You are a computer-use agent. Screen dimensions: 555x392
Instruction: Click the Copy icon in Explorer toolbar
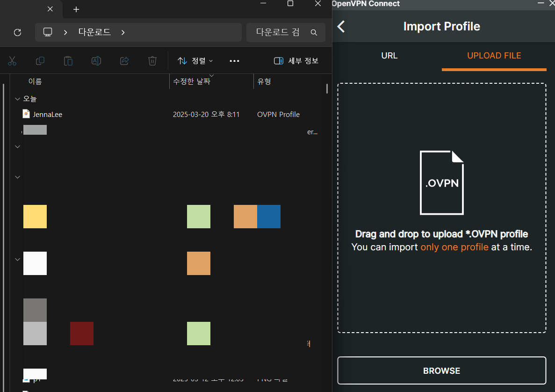[x=40, y=61]
